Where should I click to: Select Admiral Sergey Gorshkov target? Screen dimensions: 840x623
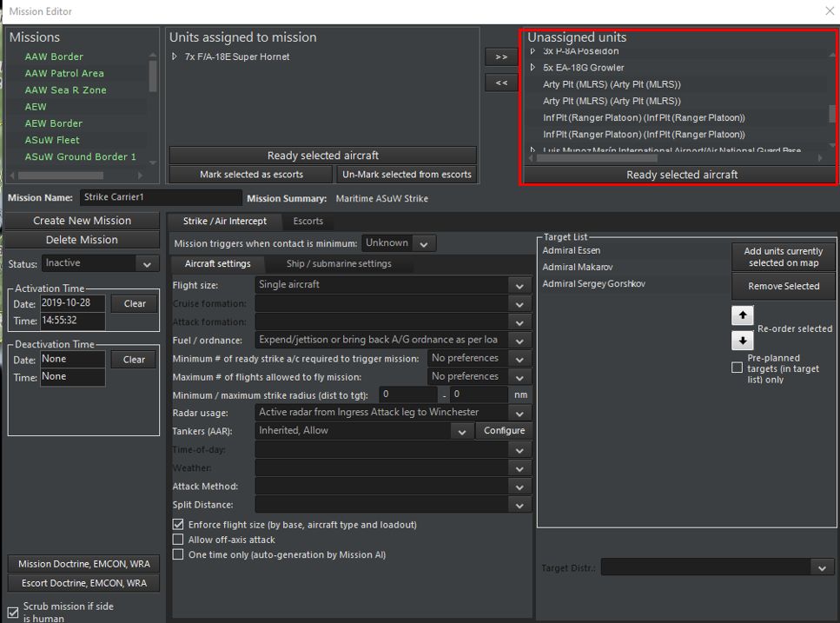pyautogui.click(x=593, y=283)
